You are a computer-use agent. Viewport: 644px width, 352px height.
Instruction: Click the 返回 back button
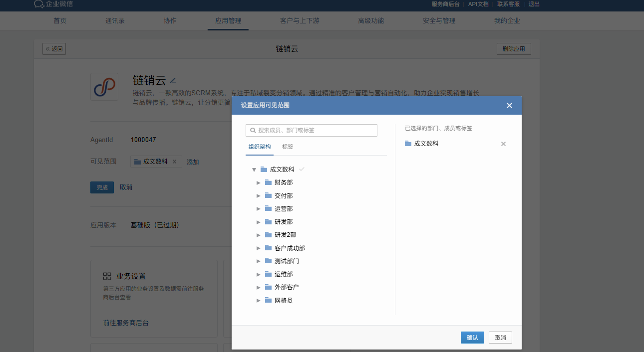[x=54, y=49]
